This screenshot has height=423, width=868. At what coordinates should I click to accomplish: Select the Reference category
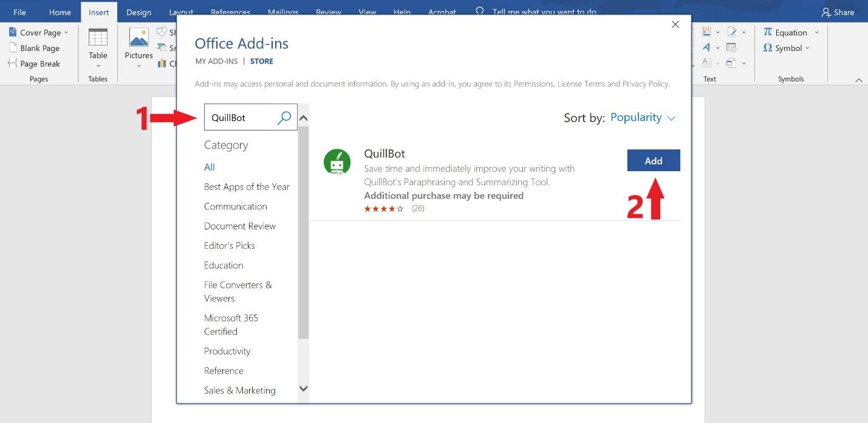(x=224, y=371)
